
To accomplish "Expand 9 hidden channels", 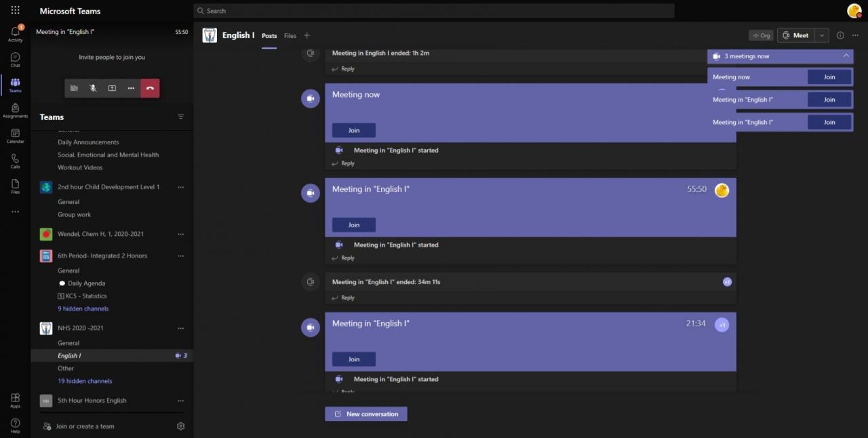I will point(83,308).
